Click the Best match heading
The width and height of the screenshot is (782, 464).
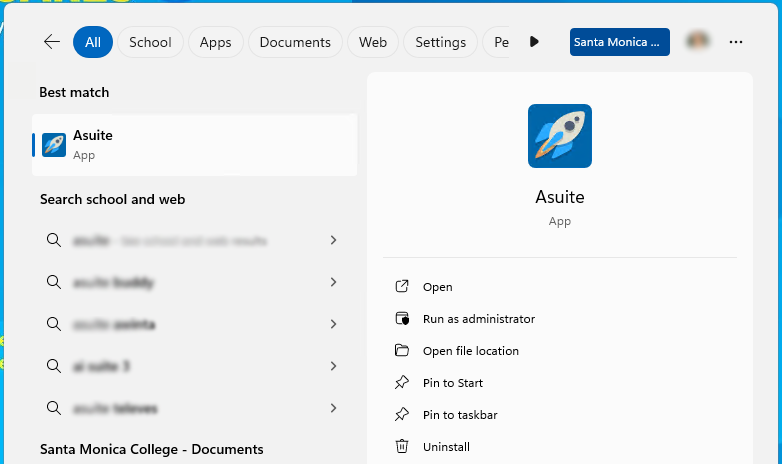point(74,92)
